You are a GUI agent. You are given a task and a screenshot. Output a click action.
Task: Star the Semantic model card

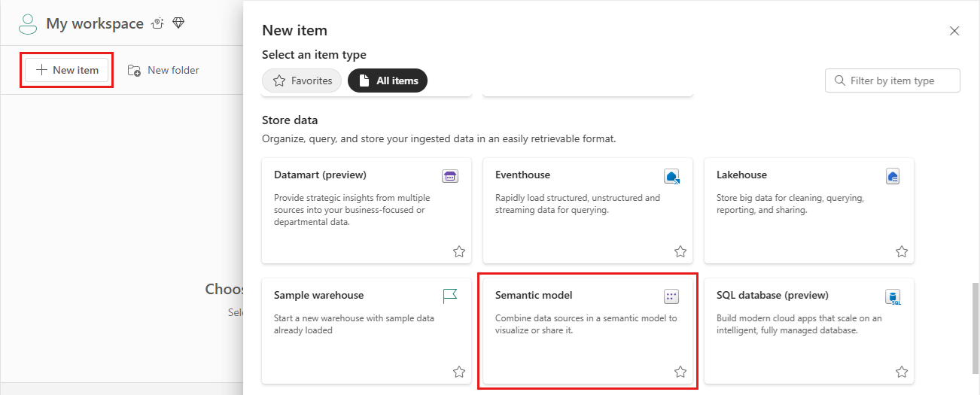(x=680, y=372)
